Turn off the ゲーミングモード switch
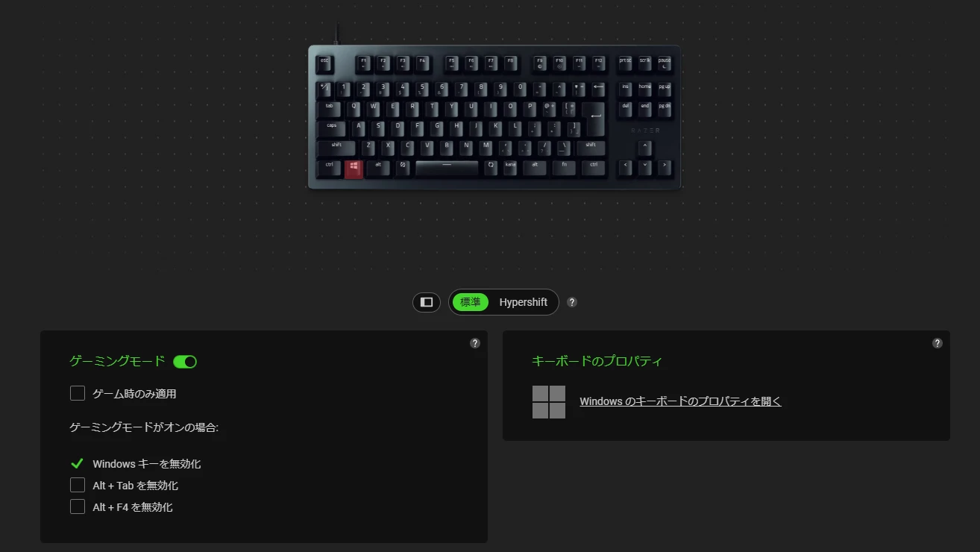The image size is (980, 552). 185,362
